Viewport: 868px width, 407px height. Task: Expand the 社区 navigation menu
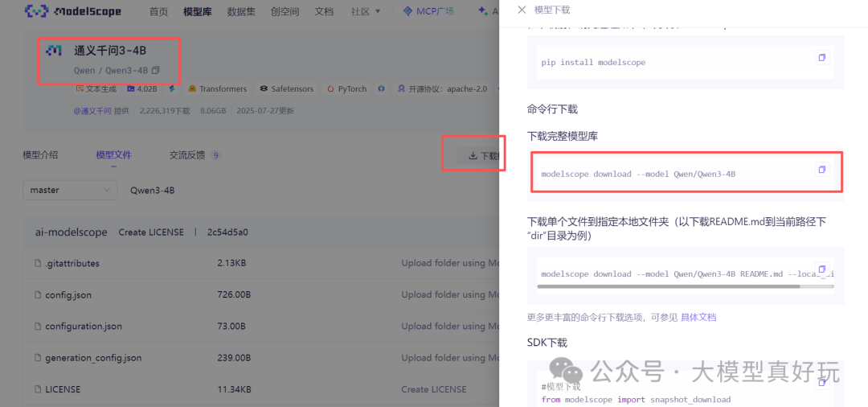[x=366, y=11]
